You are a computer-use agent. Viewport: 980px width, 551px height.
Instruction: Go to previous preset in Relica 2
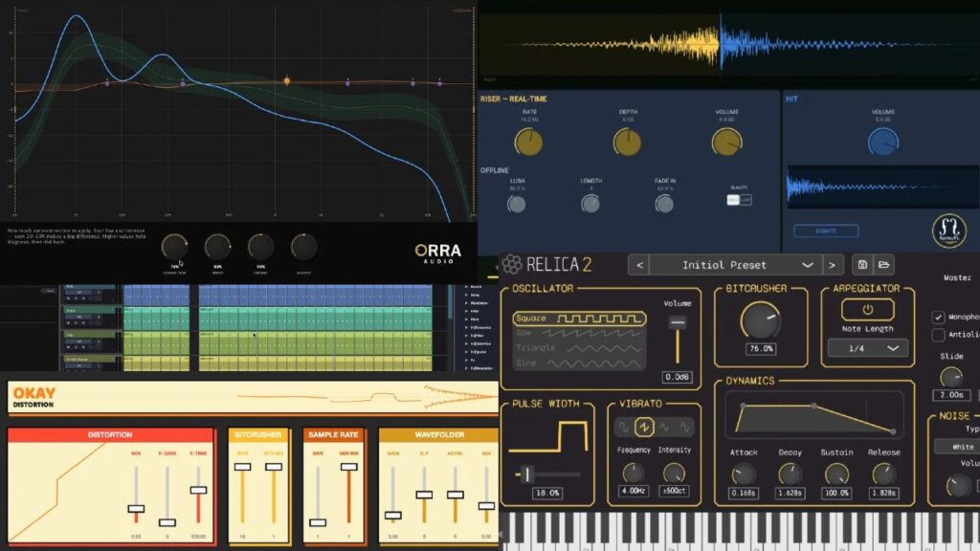point(638,265)
